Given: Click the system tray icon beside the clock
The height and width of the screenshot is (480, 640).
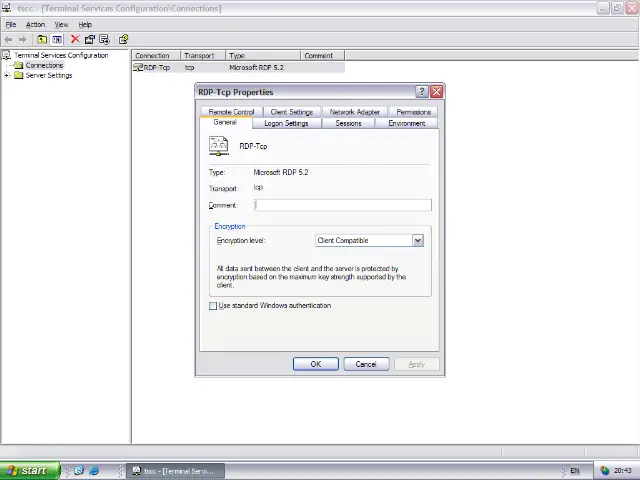Looking at the screenshot, I should [x=604, y=471].
